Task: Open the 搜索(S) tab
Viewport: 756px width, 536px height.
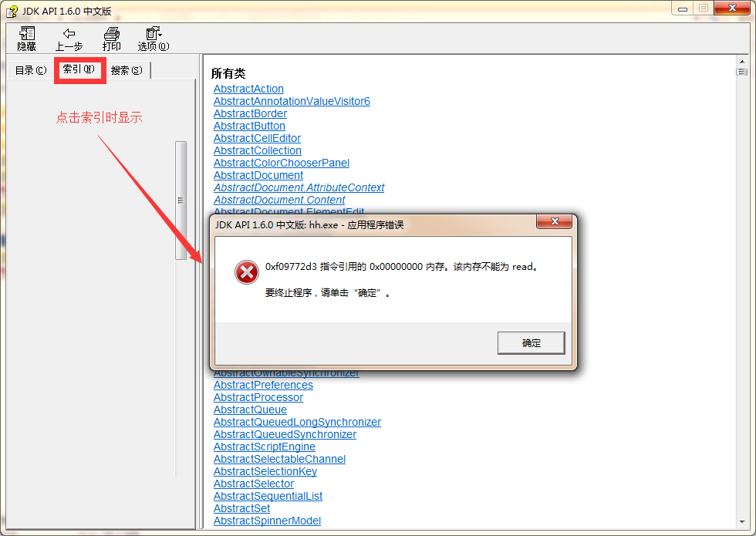Action: click(x=127, y=70)
